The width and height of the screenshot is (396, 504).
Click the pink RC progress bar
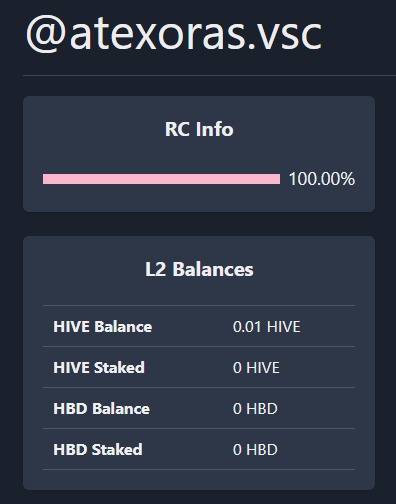[x=161, y=179]
